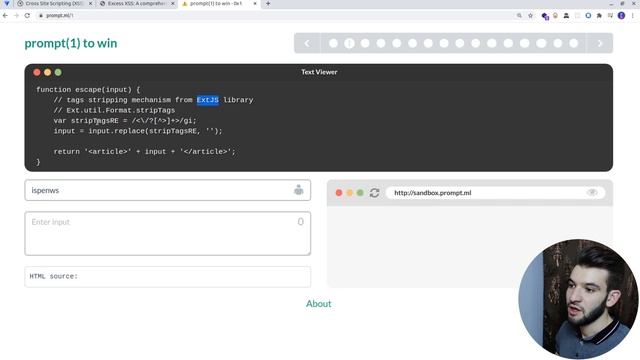Image resolution: width=640 pixels, height=360 pixels.
Task: Click the green dot of the Text Viewer window
Action: (58, 72)
